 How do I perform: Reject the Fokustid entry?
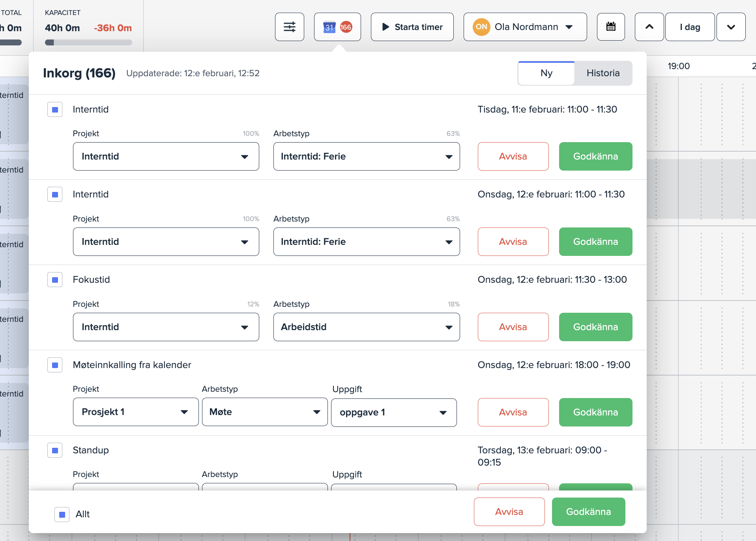coord(513,327)
